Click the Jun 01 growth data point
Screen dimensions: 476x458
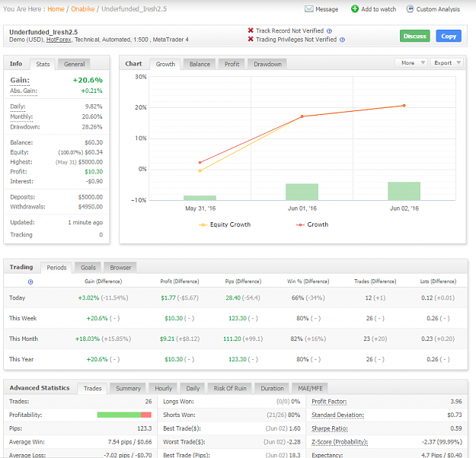coord(302,116)
